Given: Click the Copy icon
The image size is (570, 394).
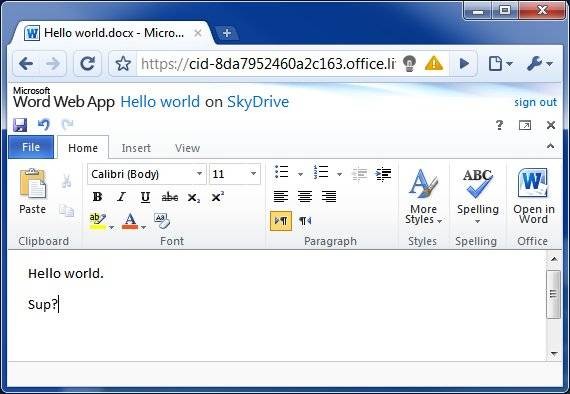Looking at the screenshot, I should pos(67,210).
